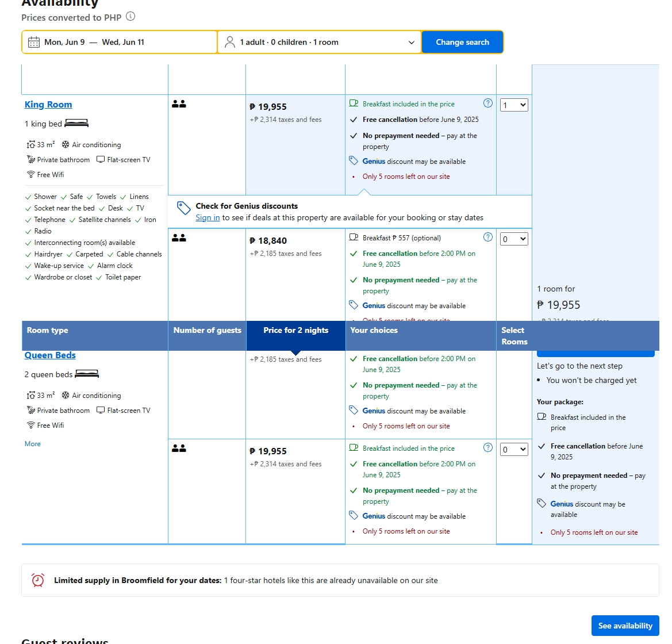The height and width of the screenshot is (644, 672).
Task: Click the Genius tag icon in Your package
Action: pos(542,503)
